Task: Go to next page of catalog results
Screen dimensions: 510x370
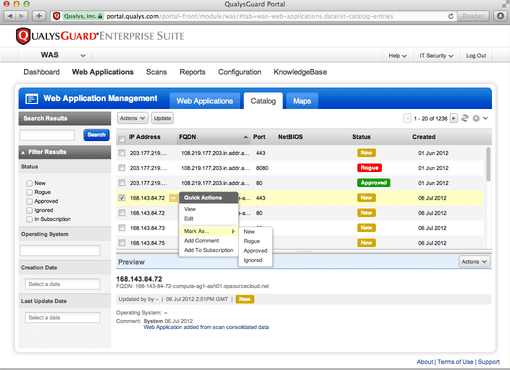Action: [x=454, y=118]
